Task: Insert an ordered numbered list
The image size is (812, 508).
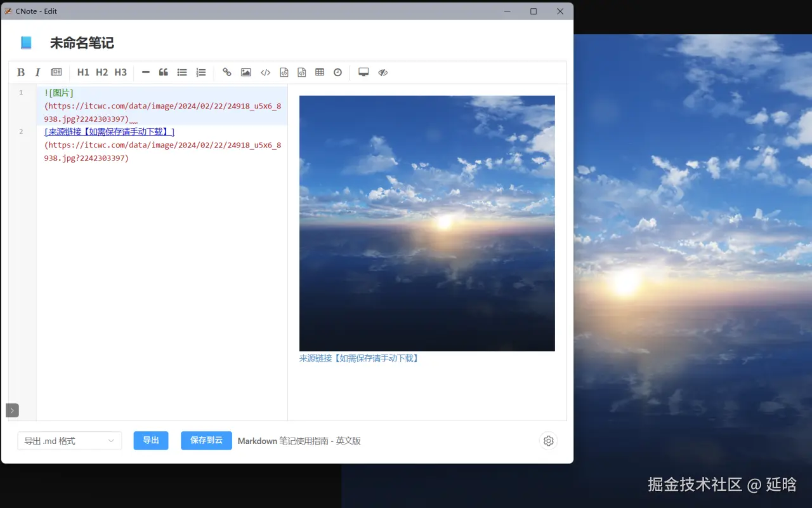Action: click(201, 72)
